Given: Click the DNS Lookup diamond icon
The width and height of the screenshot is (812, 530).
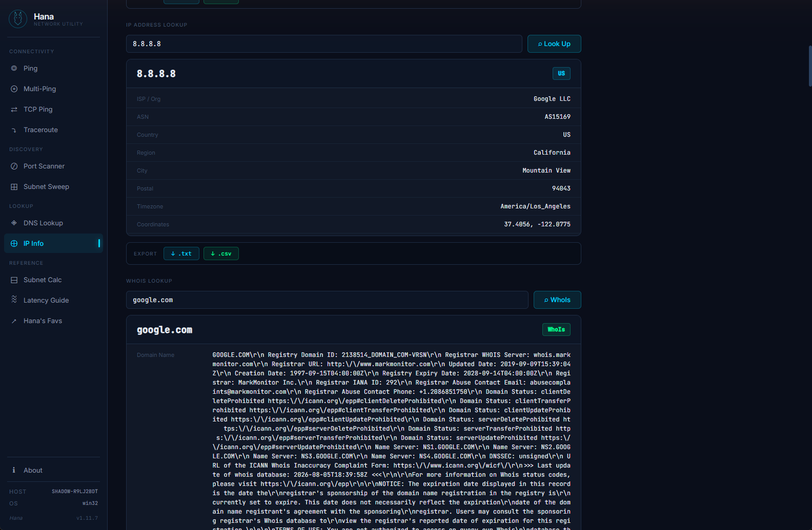Looking at the screenshot, I should coord(14,223).
